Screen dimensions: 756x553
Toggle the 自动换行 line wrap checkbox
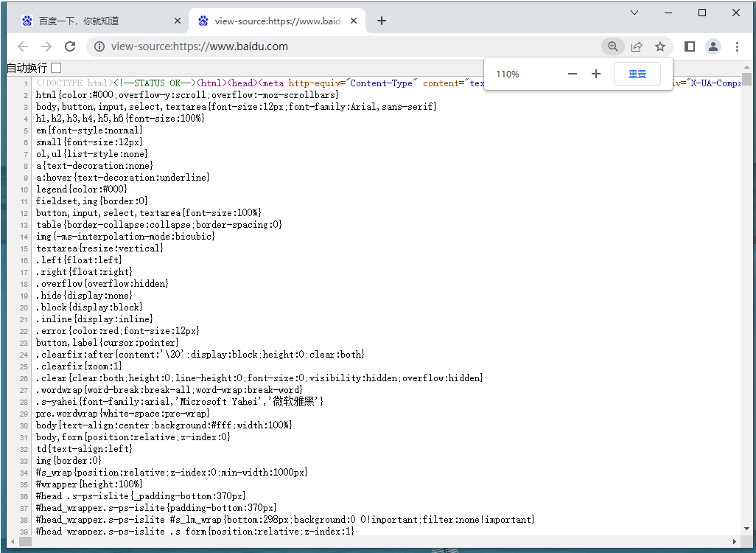point(56,68)
